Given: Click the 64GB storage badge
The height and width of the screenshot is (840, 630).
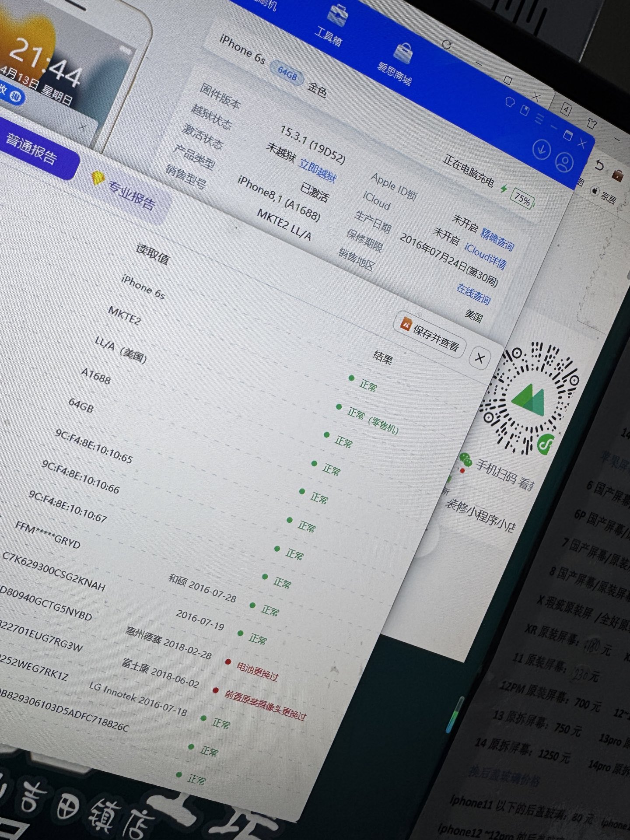Looking at the screenshot, I should 287,73.
